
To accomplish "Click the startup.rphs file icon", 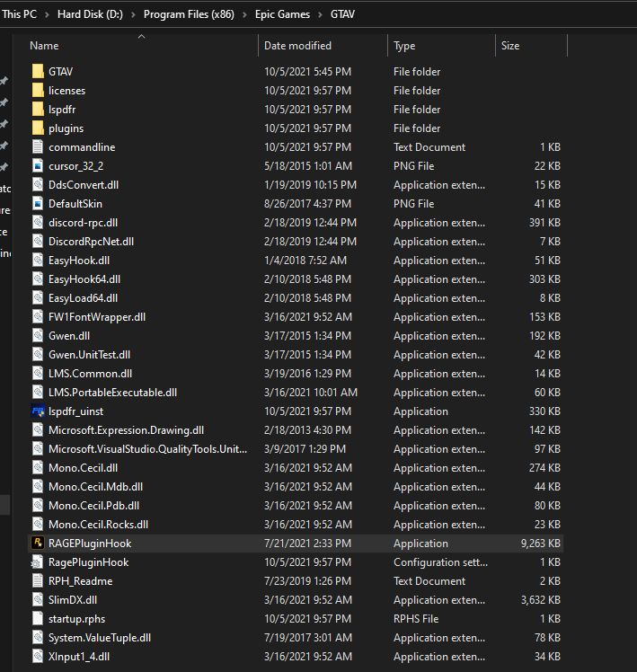I will (x=38, y=619).
